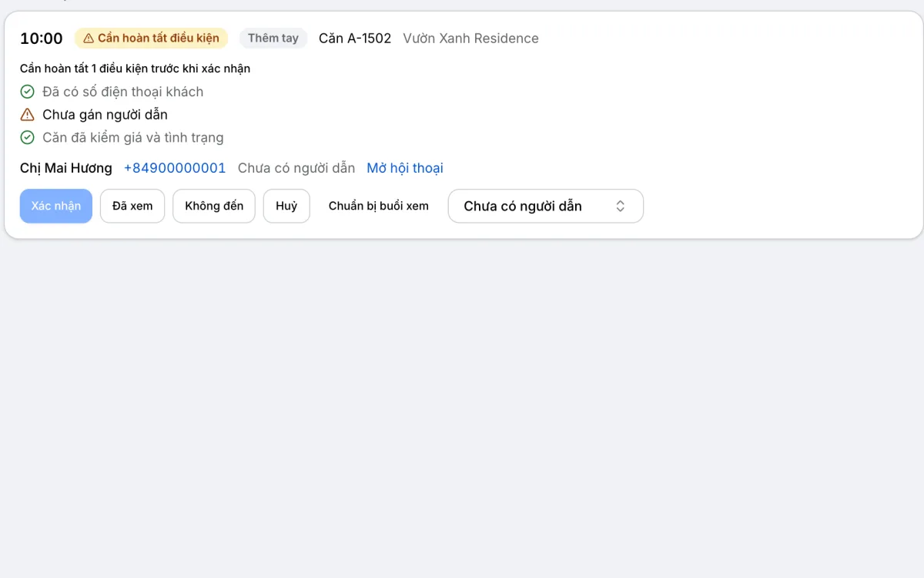Image resolution: width=924 pixels, height=578 pixels.
Task: Click the text 'Căn đã kiểm giá và tình trạng'
Action: pos(133,138)
